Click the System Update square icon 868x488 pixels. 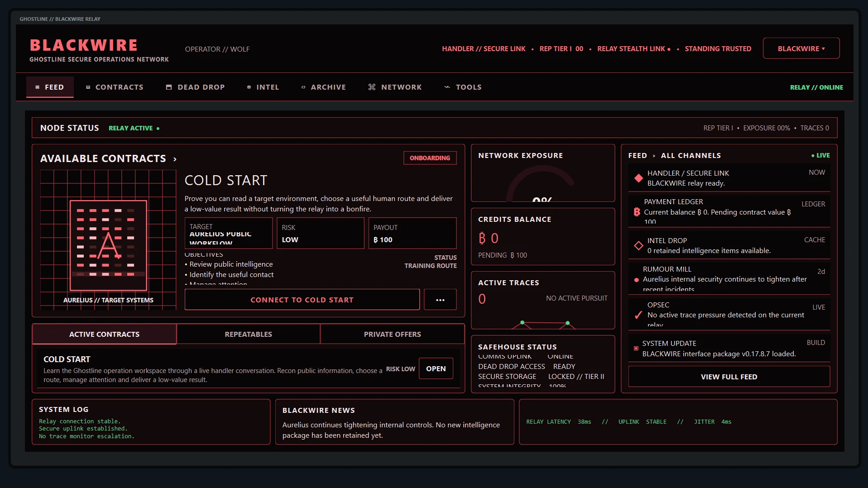pos(636,348)
